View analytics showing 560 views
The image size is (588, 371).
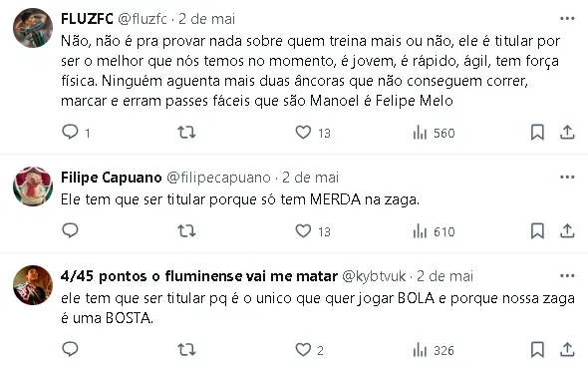coord(434,133)
